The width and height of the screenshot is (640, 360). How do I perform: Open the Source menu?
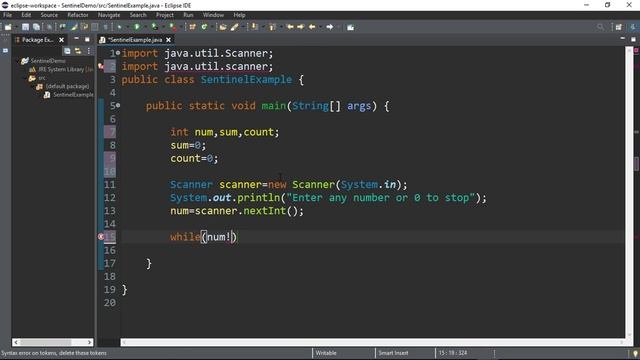click(x=49, y=15)
